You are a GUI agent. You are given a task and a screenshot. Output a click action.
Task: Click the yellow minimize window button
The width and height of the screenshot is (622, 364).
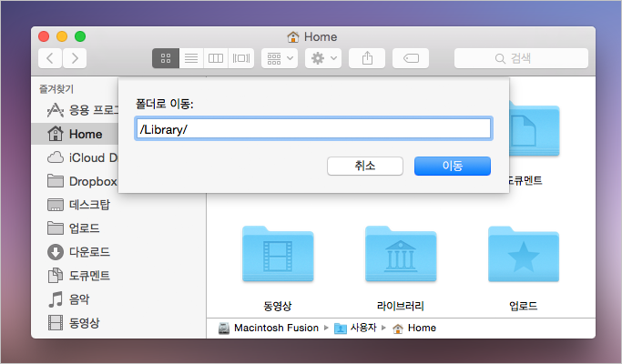62,36
